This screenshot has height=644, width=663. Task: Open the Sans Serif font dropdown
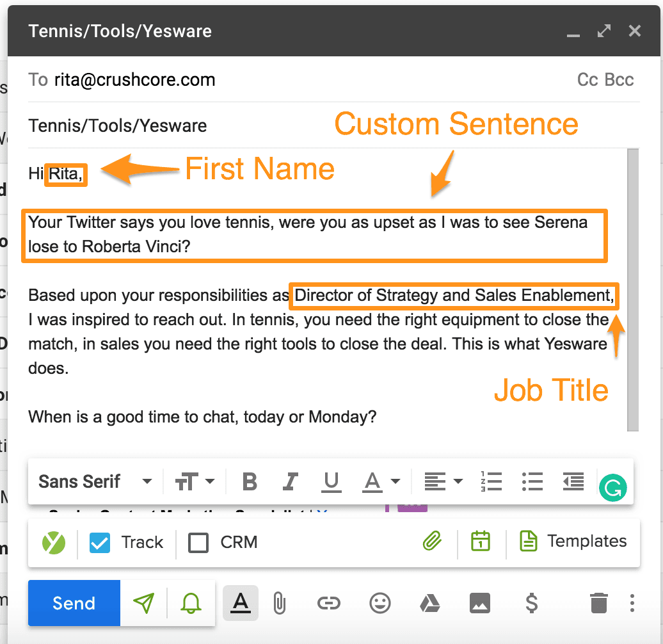pos(95,481)
